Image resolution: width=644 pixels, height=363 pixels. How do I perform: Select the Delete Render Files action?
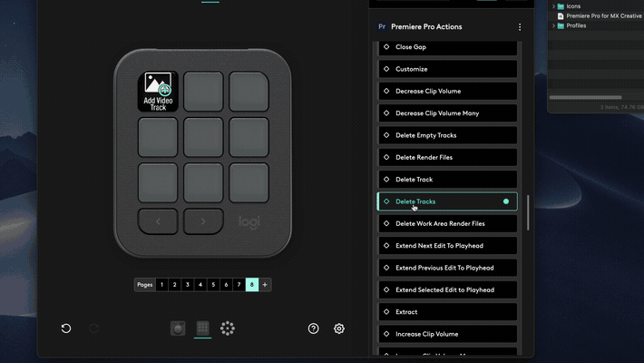(448, 157)
